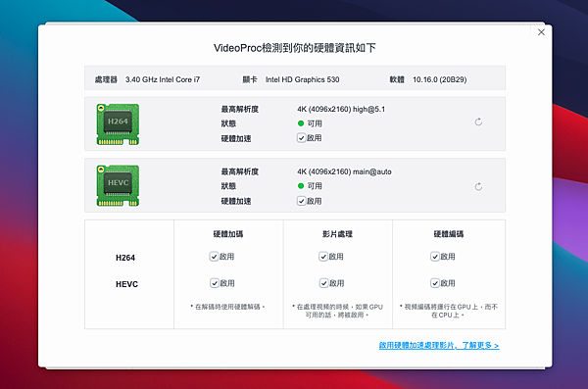Select the text 10.16.0 (20B29)
The image size is (588, 389).
[x=439, y=79]
